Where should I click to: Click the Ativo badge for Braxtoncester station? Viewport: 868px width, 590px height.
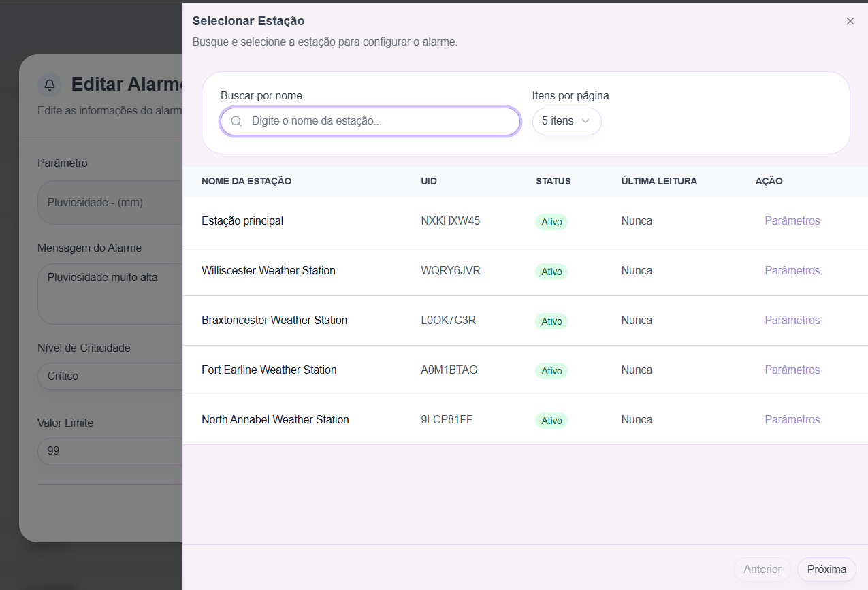551,321
